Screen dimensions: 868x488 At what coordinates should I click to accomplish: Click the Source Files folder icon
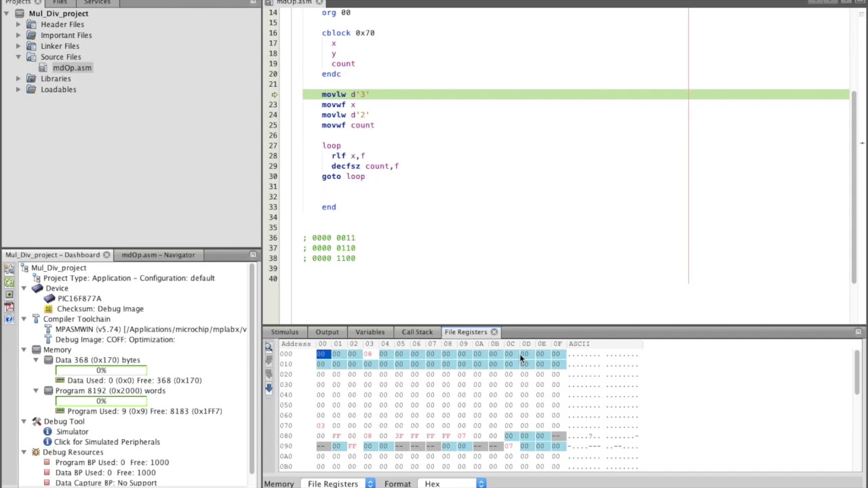(x=31, y=57)
